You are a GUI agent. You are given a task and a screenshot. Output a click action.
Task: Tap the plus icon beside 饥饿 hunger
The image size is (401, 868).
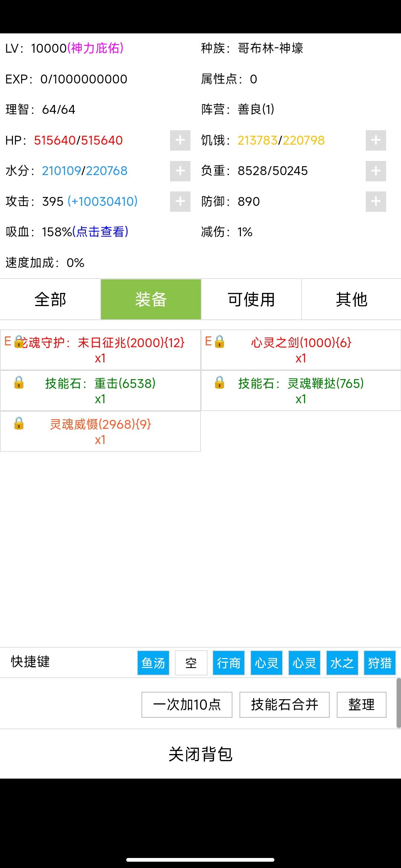pos(376,140)
